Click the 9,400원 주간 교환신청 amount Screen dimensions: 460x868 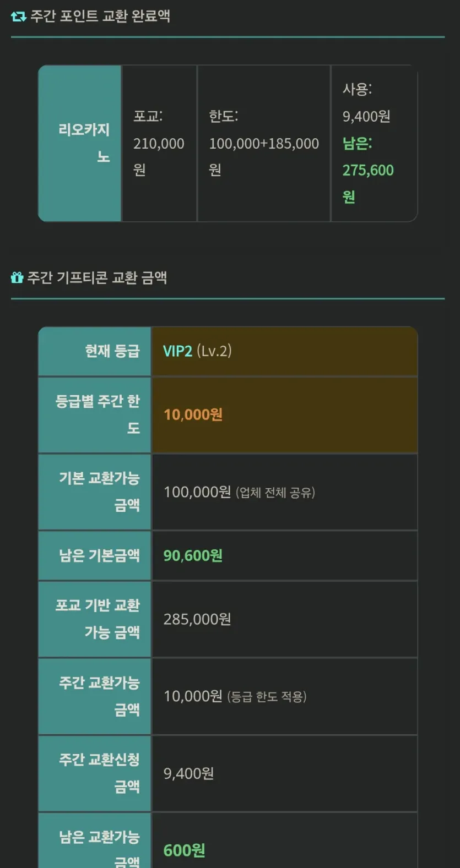pyautogui.click(x=188, y=773)
